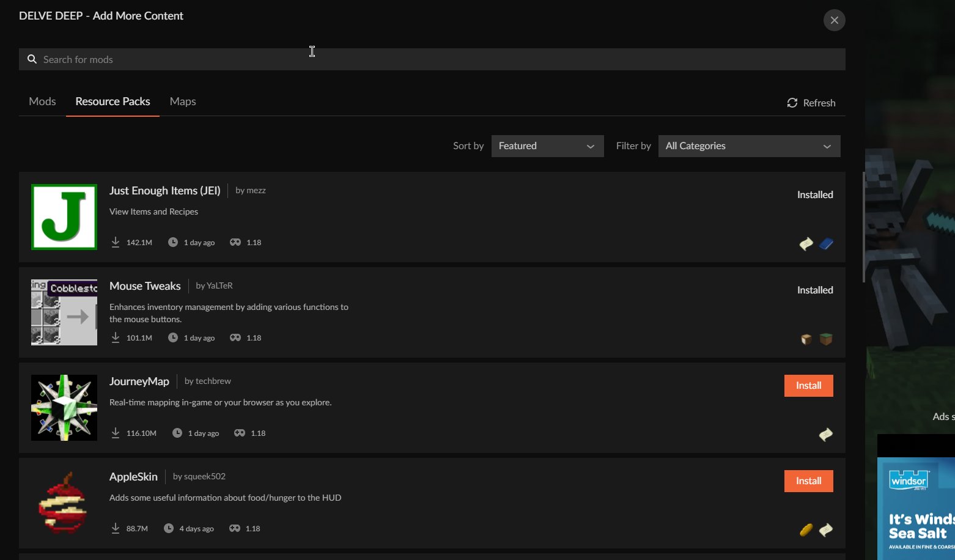Click the View Items and Recipes description
This screenshot has width=955, height=560.
[x=154, y=212]
